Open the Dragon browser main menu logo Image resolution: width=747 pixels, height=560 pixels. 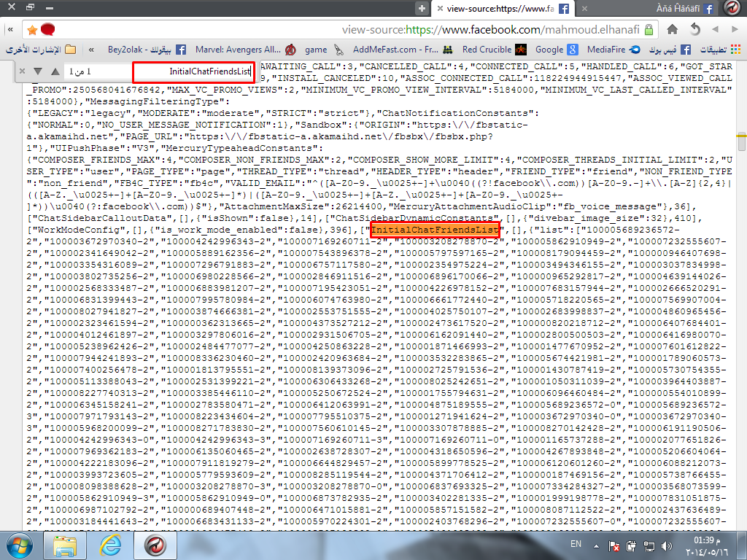732,8
